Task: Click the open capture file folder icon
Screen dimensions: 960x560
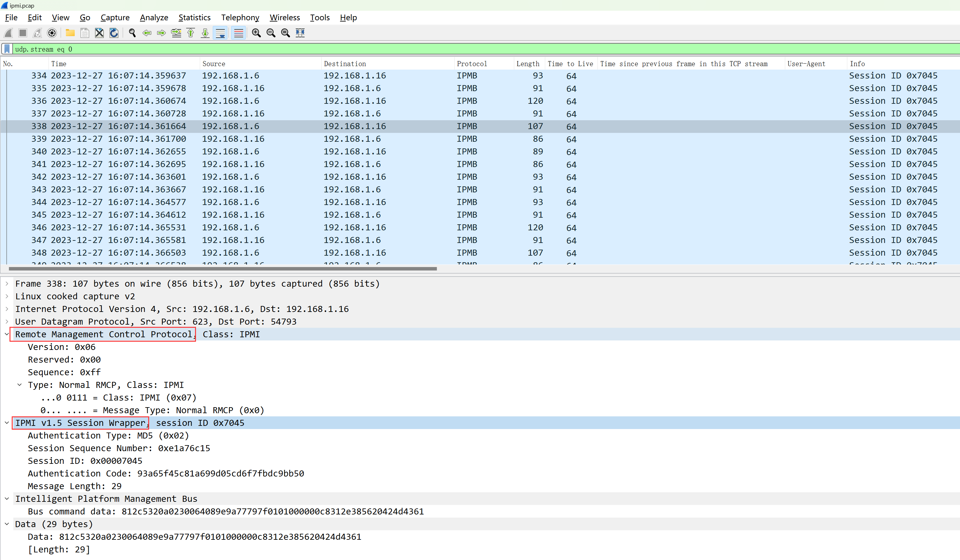Action: 70,33
